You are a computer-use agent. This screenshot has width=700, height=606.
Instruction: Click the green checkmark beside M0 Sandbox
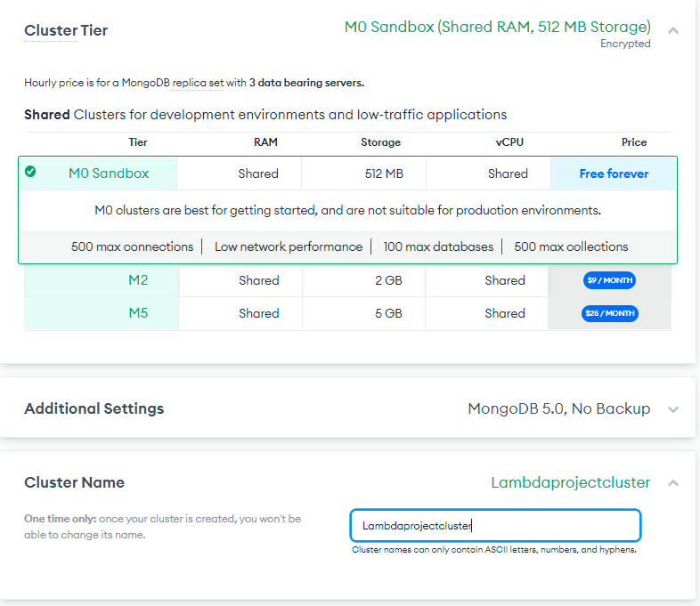(30, 171)
